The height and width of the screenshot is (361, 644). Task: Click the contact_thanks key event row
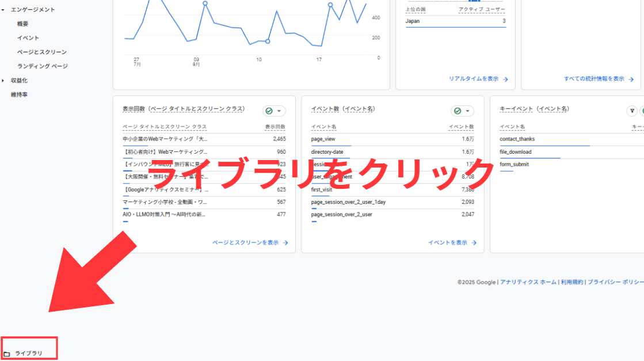pos(517,139)
